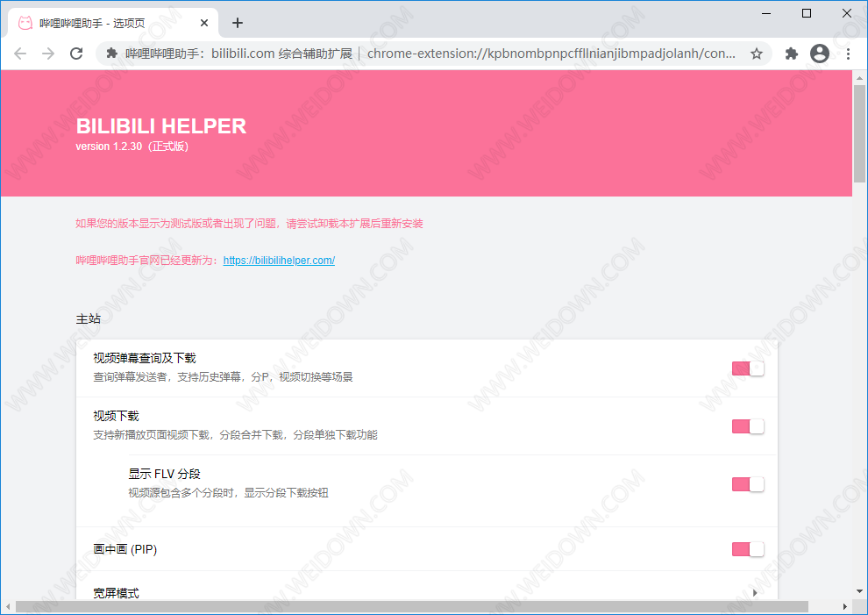Click the address bar URL field

click(x=433, y=54)
